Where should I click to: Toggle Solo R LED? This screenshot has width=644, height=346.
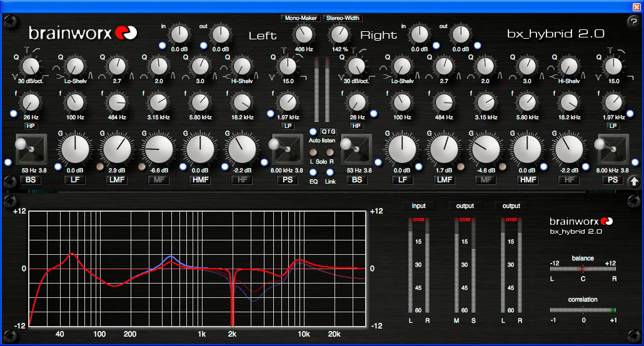(x=330, y=152)
